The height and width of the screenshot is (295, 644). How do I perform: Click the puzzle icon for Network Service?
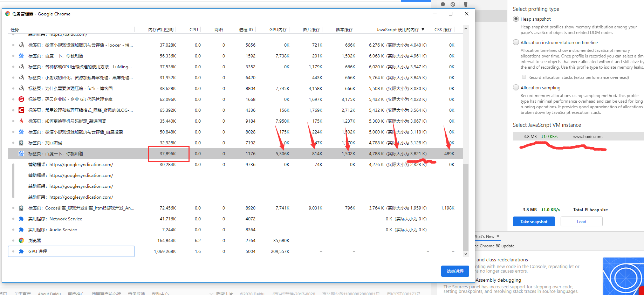(21, 219)
